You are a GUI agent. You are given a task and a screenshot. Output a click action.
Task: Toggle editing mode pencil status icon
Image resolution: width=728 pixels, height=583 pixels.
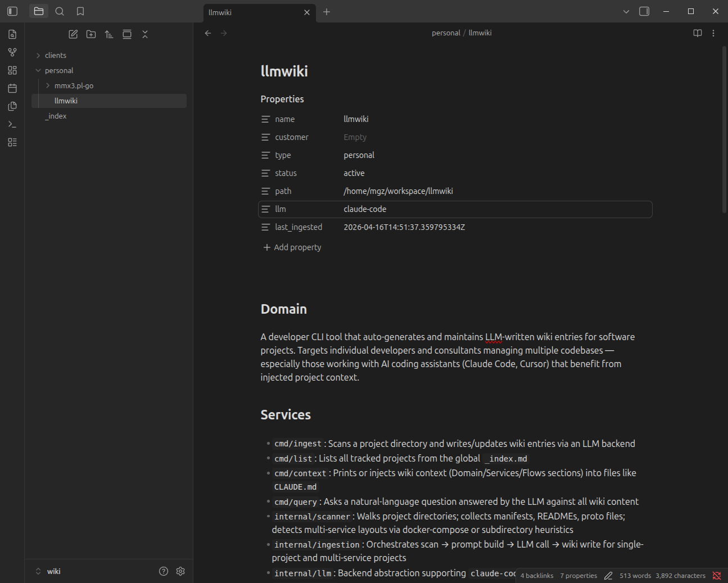(608, 576)
